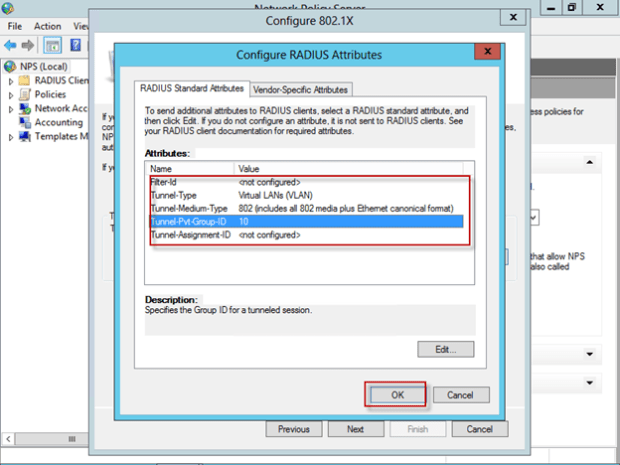Click the Network Access Protection icon
The width and height of the screenshot is (620, 465).
tap(26, 108)
